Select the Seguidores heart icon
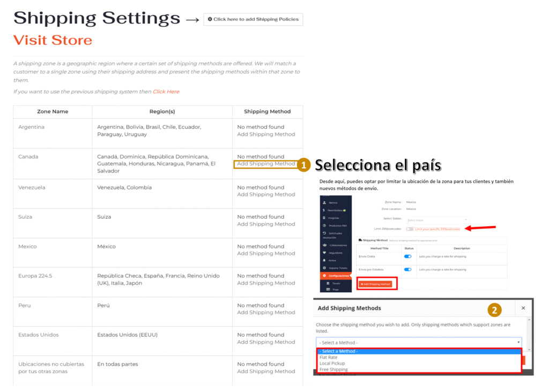Image resolution: width=549 pixels, height=392 pixels. click(325, 253)
